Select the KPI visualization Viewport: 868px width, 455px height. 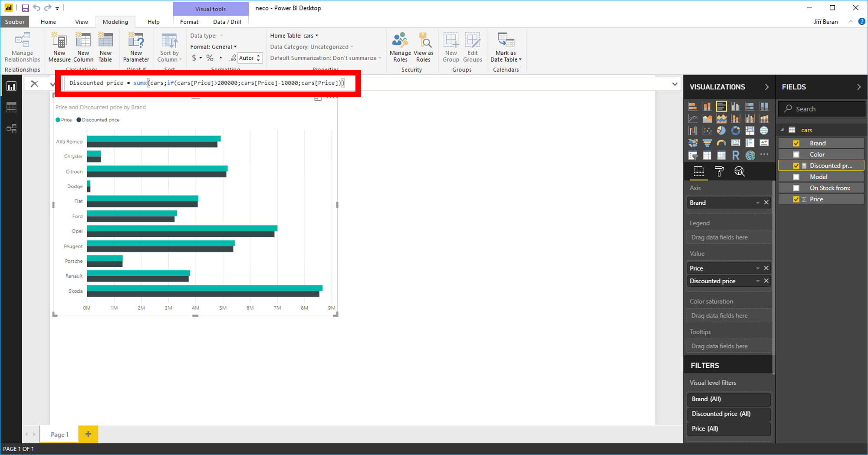click(x=764, y=143)
